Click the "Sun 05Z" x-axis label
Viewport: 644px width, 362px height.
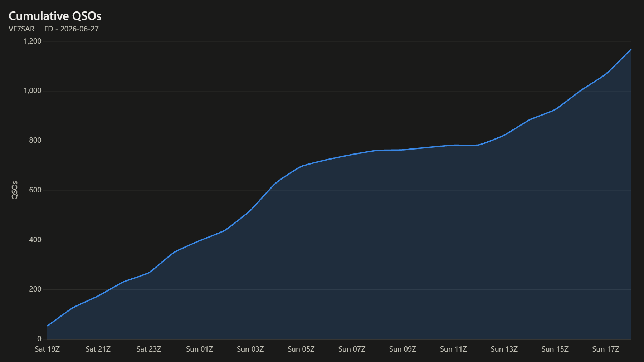[301, 349]
